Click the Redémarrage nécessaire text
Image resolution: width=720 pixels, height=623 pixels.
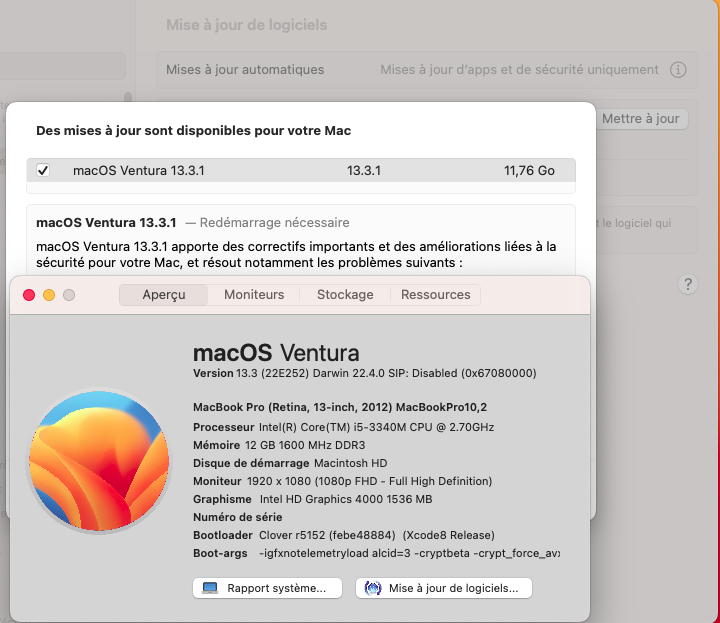click(274, 223)
